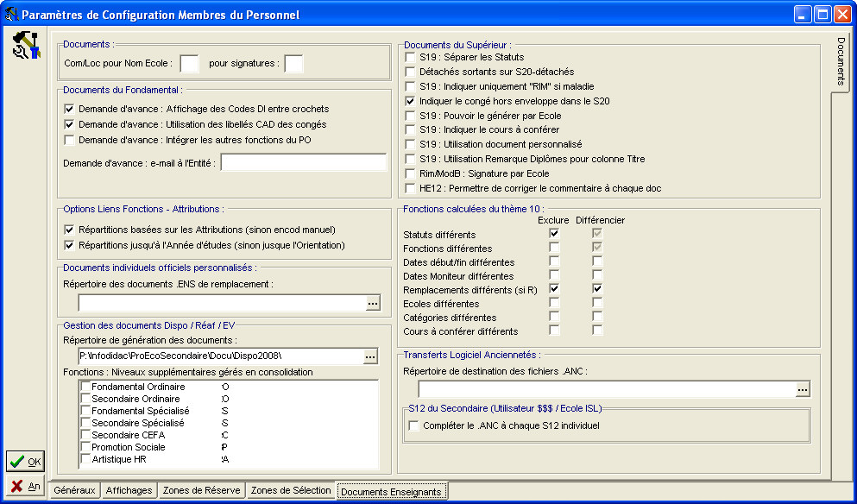Check Secondaire CEFA level
Viewport: 857px width, 504px height.
(85, 435)
